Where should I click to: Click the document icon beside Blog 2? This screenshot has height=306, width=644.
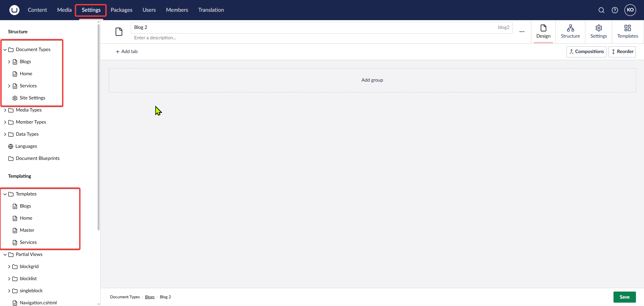119,31
